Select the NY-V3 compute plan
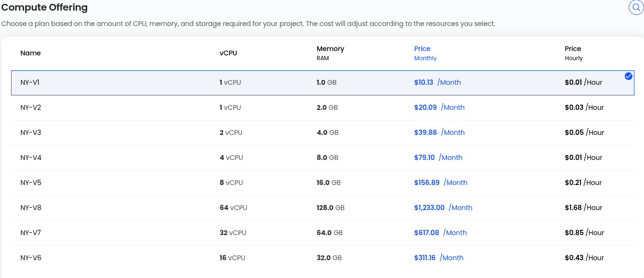This screenshot has height=278, width=644. click(323, 133)
